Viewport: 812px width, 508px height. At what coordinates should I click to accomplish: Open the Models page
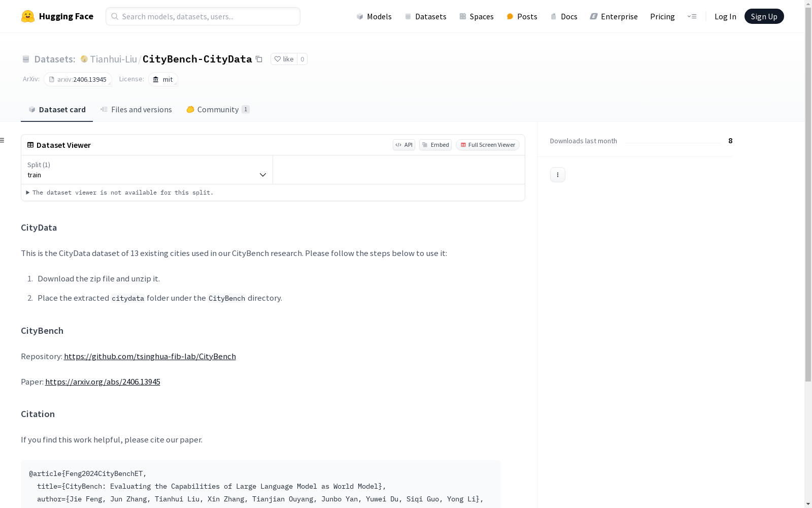click(374, 16)
